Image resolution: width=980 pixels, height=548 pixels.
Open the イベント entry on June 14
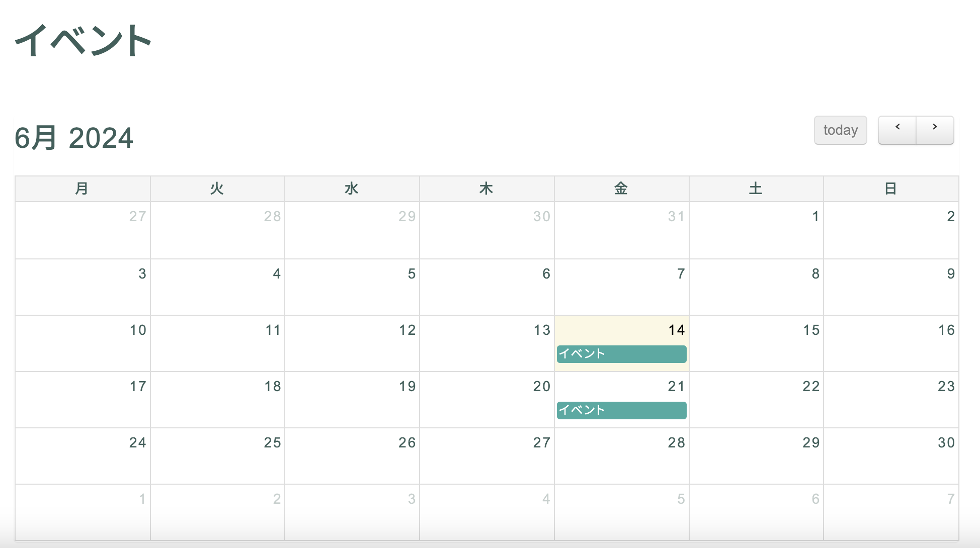621,354
